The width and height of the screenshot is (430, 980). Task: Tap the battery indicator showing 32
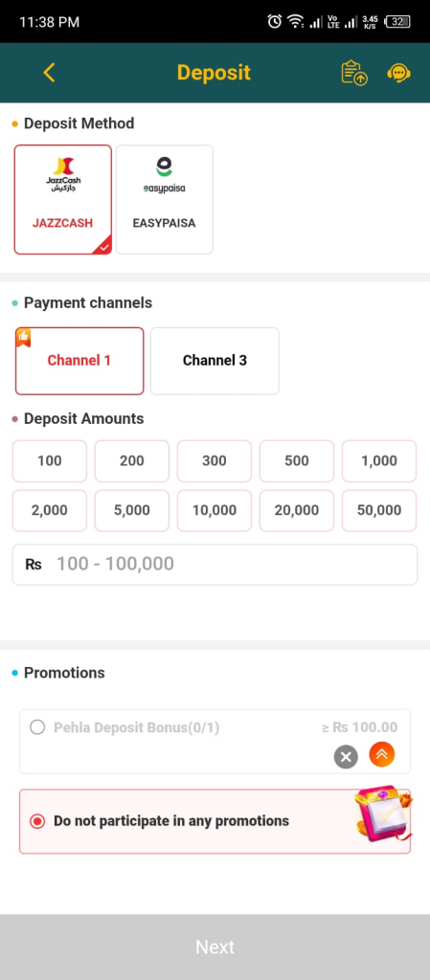[x=398, y=21]
